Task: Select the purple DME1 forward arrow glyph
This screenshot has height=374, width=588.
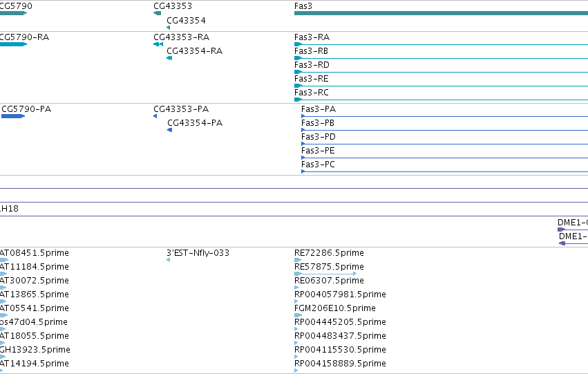Action: click(x=562, y=230)
